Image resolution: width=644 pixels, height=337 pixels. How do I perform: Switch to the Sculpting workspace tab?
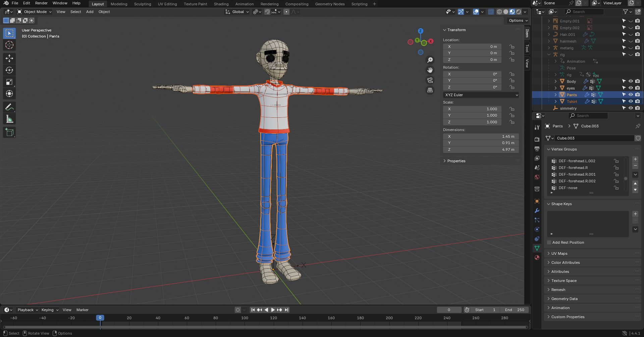(142, 4)
